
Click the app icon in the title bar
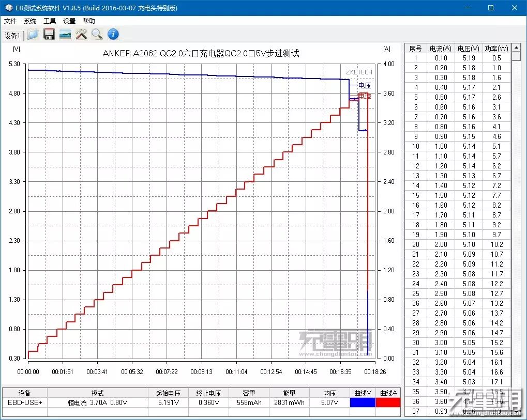tap(9, 8)
